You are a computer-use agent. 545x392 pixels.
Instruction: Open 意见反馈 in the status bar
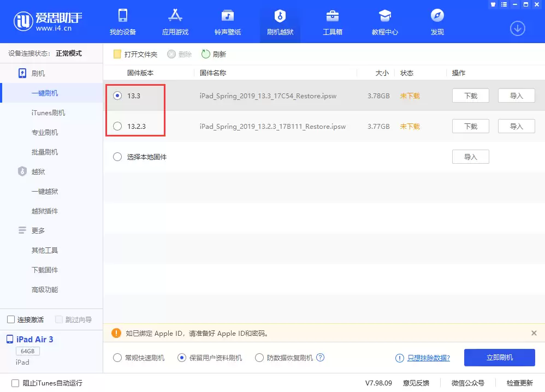coord(416,383)
